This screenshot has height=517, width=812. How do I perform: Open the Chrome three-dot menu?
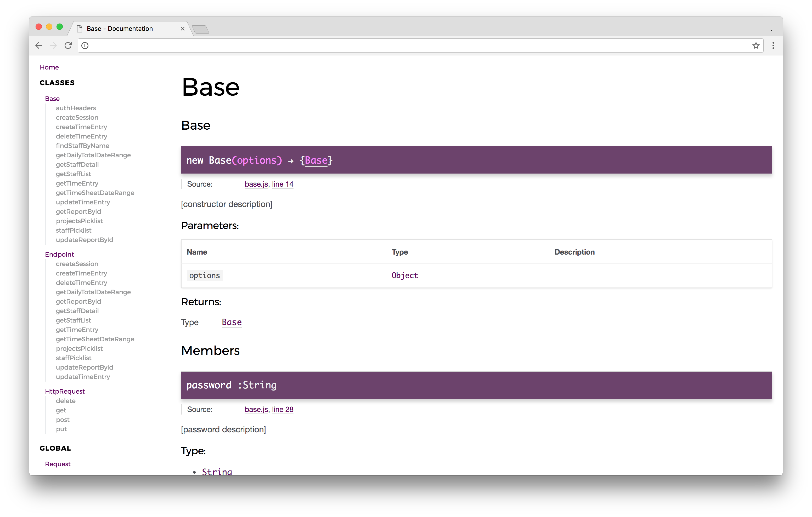point(773,45)
